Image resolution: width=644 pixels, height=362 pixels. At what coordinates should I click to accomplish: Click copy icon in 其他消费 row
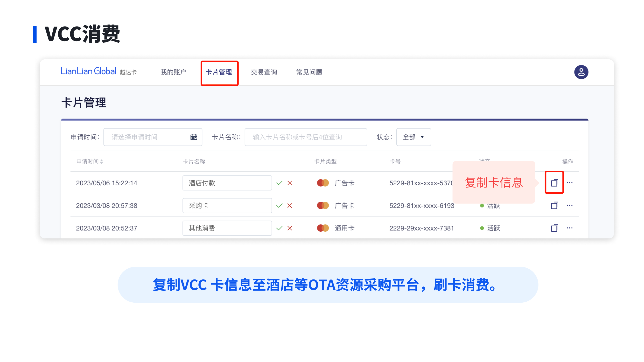tap(554, 228)
